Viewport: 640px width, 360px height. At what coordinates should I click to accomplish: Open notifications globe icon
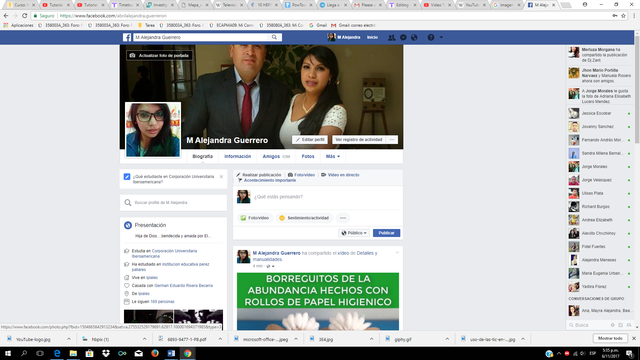414,38
